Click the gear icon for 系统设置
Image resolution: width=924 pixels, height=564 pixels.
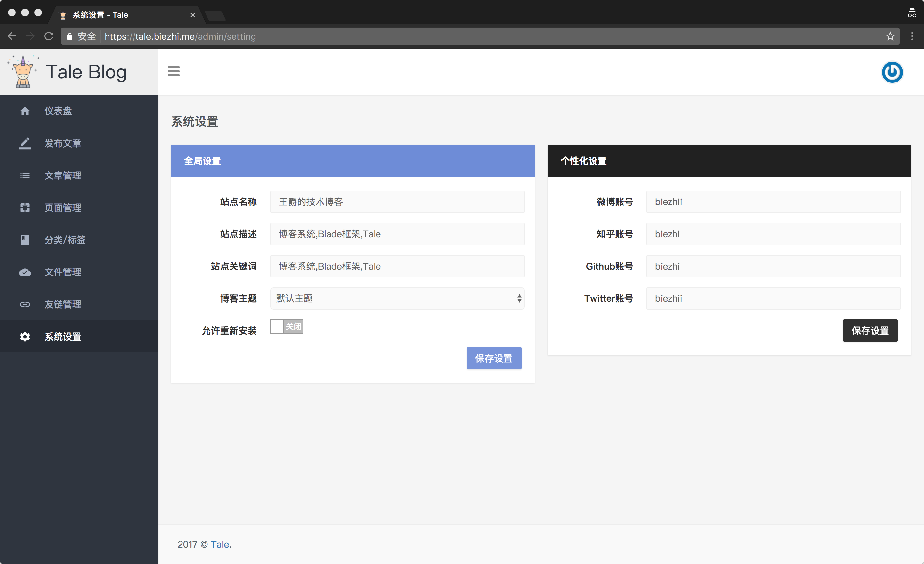tap(25, 337)
